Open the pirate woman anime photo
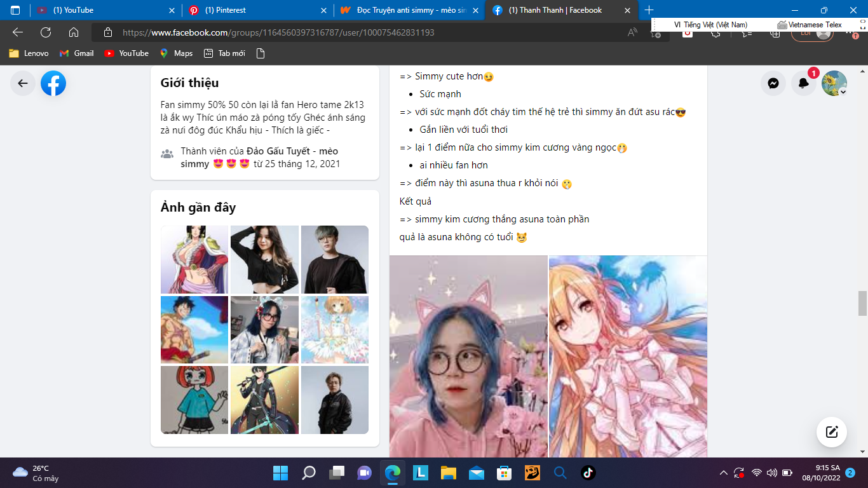Image resolution: width=868 pixels, height=488 pixels. pos(194,259)
